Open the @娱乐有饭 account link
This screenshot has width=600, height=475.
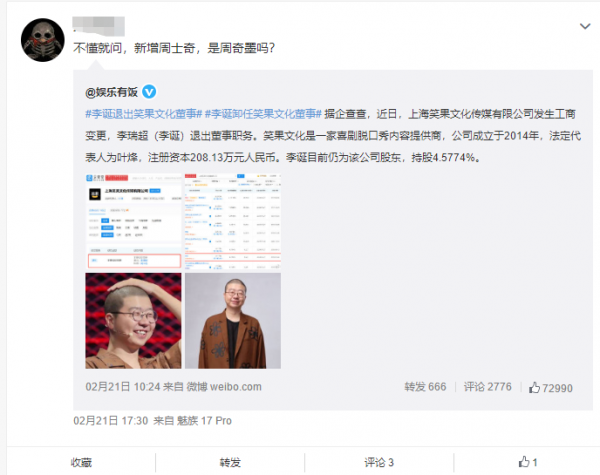coord(111,92)
